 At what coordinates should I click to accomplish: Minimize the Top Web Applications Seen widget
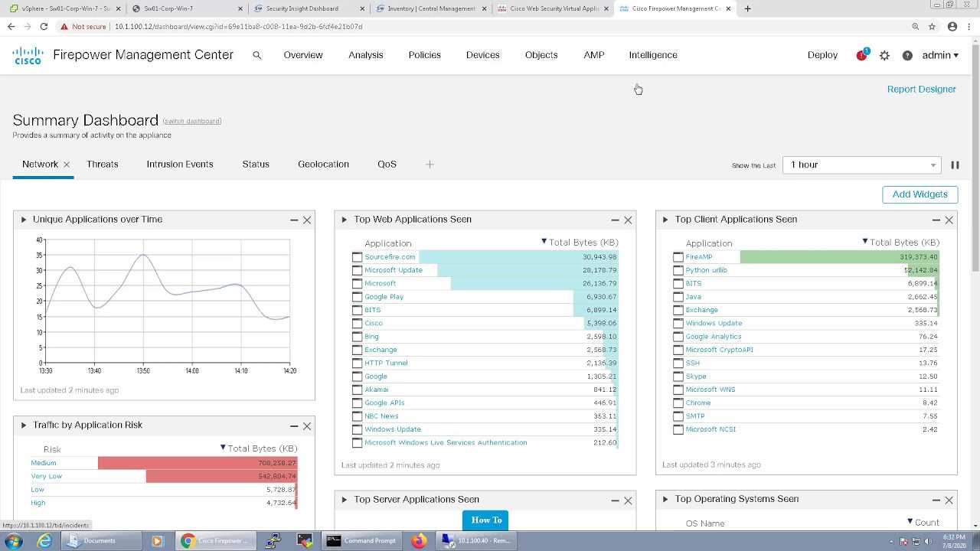click(615, 220)
